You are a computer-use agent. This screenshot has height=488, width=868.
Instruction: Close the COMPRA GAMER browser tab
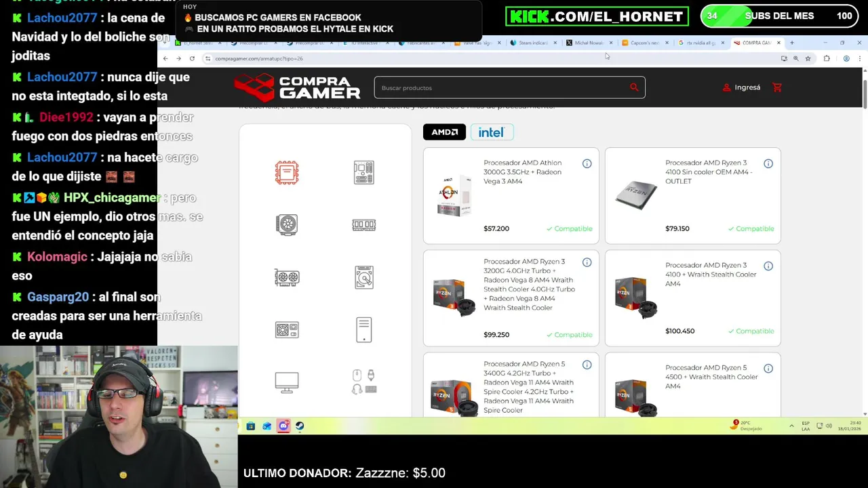tap(778, 43)
